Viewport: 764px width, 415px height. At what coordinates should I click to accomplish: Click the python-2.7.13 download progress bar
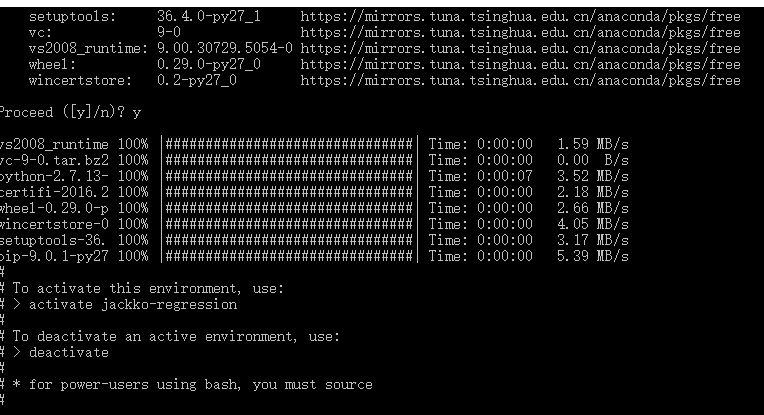click(x=289, y=176)
